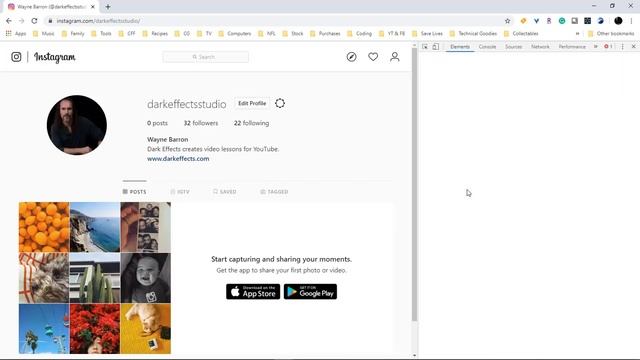Screen dimensions: 640x360
Task: Open the Chrome three-dot menu
Action: pyautogui.click(x=631, y=21)
